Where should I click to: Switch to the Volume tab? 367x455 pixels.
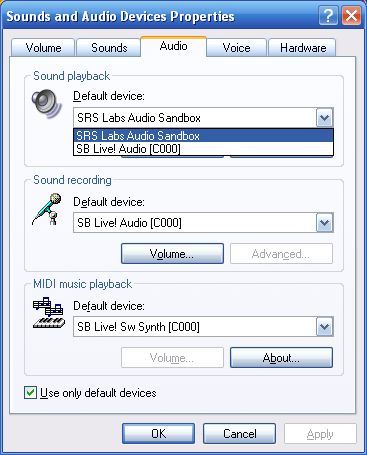click(x=43, y=48)
